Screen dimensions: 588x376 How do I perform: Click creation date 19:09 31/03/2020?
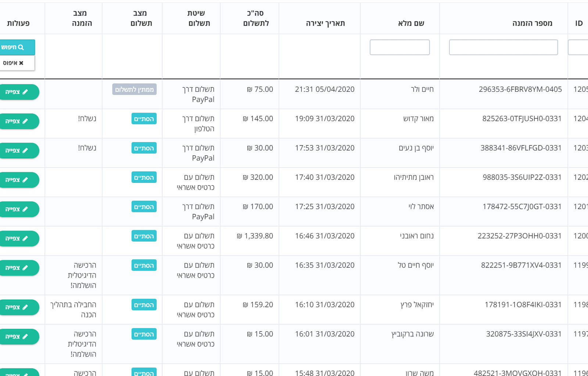tap(325, 119)
